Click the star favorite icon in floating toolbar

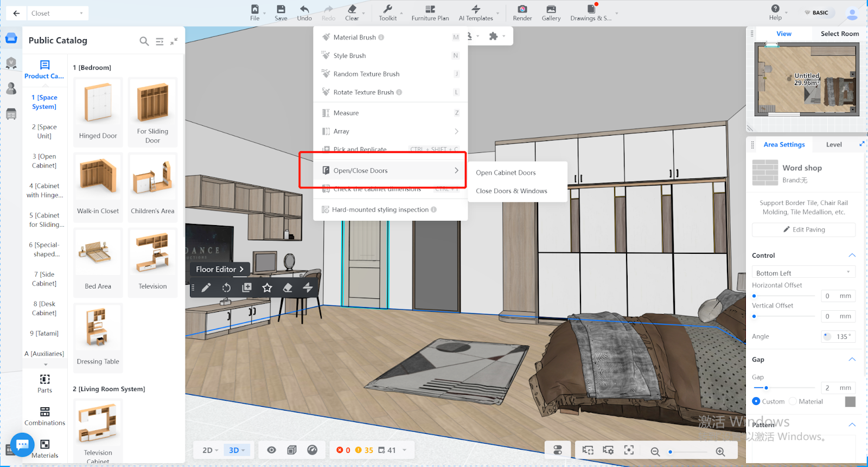pyautogui.click(x=267, y=288)
